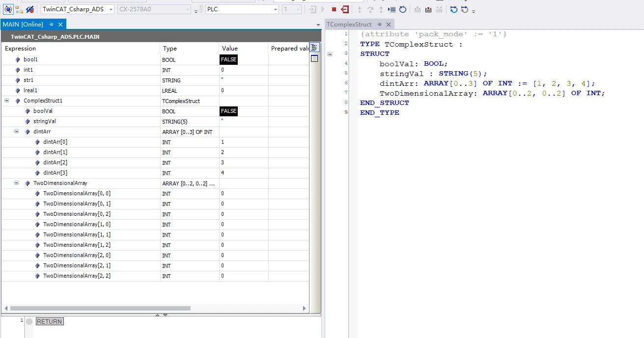Click the Force Values toolbar icon

tap(428, 9)
